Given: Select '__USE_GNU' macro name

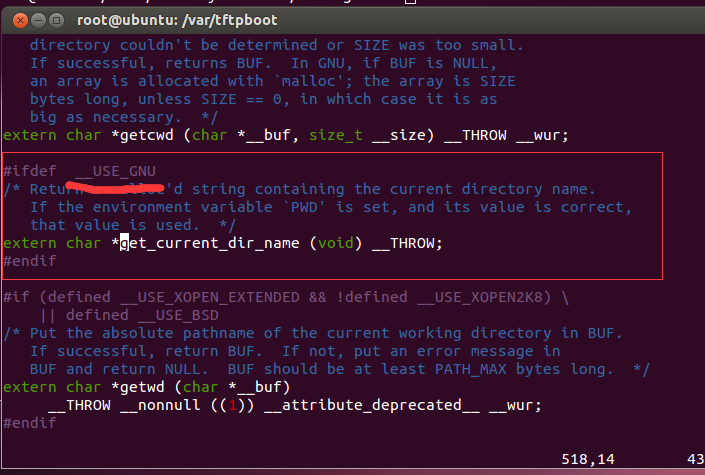Looking at the screenshot, I should pos(115,171).
